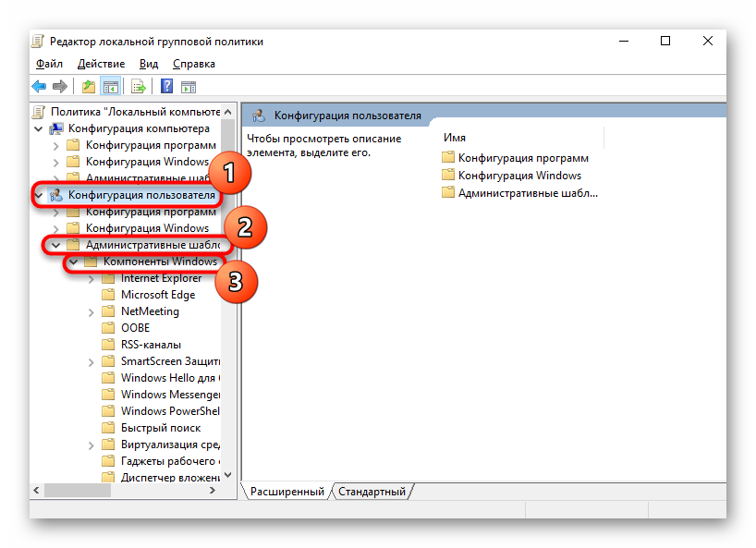The height and width of the screenshot is (548, 756).
Task: Click the Microsoft Edge folder icon in the tree
Action: pos(108,295)
